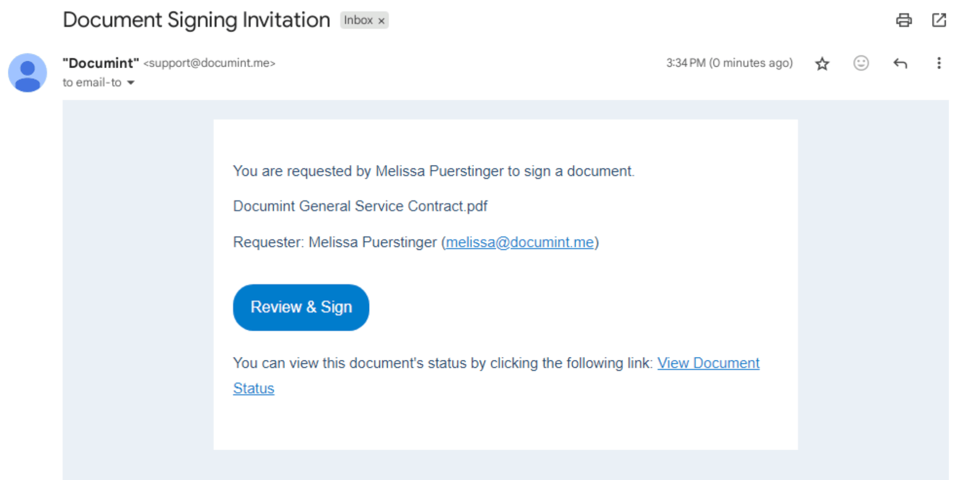
Task: Click the "to email-to" recipient text
Action: 92,83
